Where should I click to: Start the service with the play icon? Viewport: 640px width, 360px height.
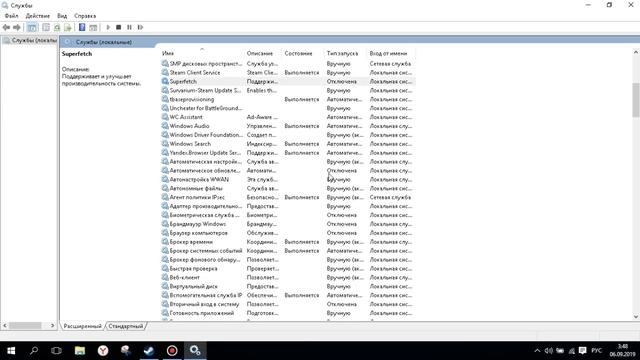click(108, 27)
